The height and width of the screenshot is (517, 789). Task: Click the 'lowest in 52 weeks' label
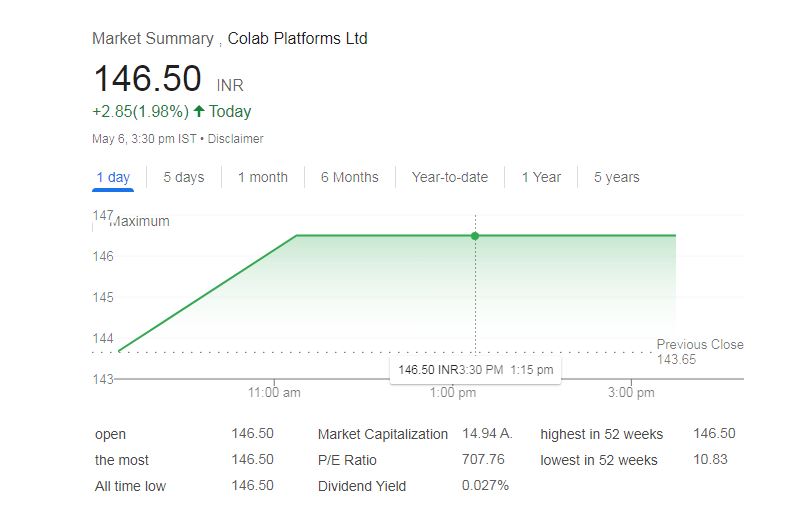click(599, 460)
